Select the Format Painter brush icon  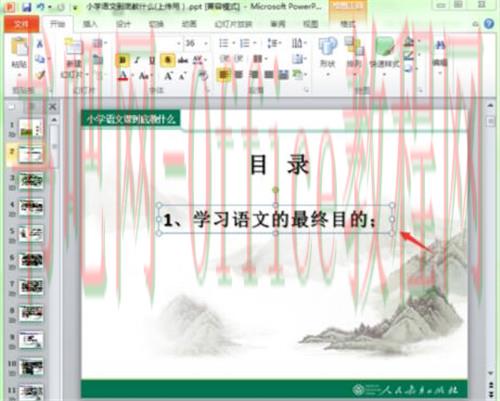(40, 75)
